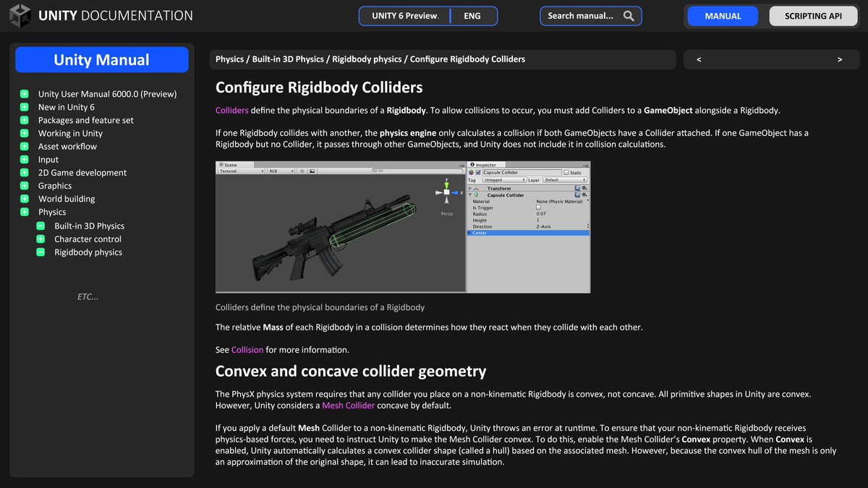Click the orientation gizmo in the Scene view image

click(x=448, y=192)
